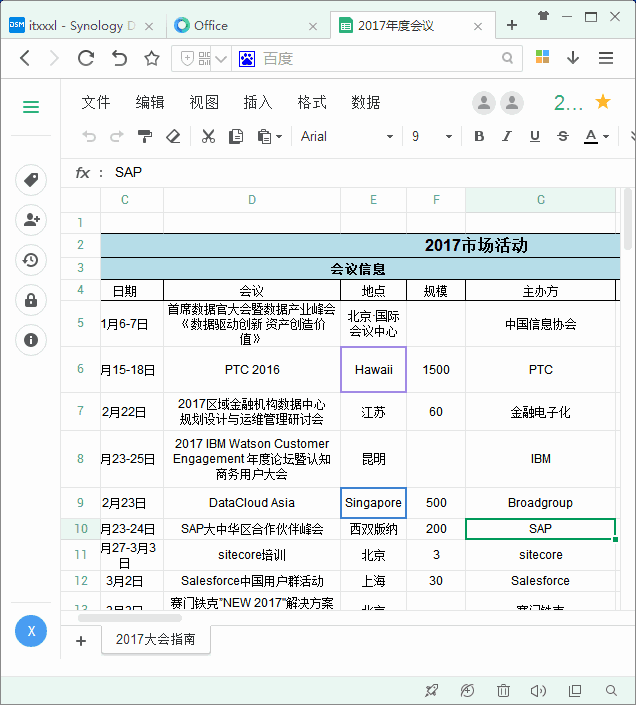The width and height of the screenshot is (636, 705).
Task: Click the blue X user avatar
Action: (31, 631)
